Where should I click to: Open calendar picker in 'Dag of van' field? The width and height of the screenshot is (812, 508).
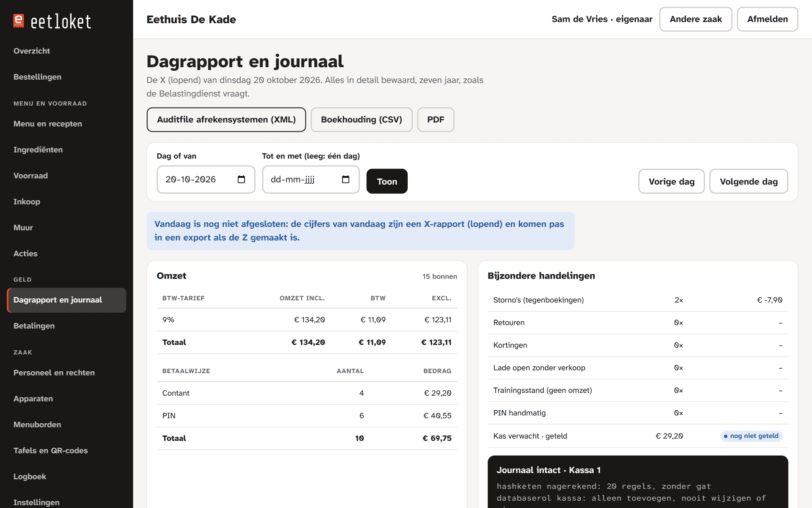pos(241,179)
